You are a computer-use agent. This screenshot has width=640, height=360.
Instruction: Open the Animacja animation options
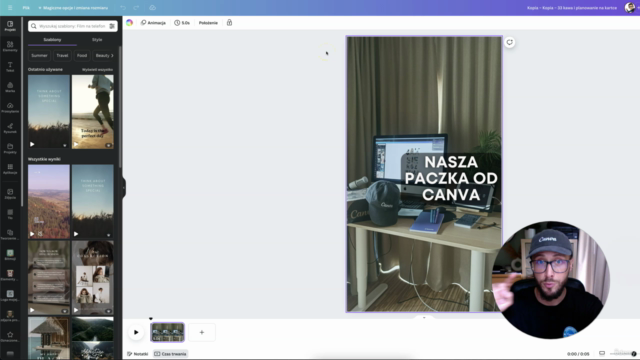(153, 23)
